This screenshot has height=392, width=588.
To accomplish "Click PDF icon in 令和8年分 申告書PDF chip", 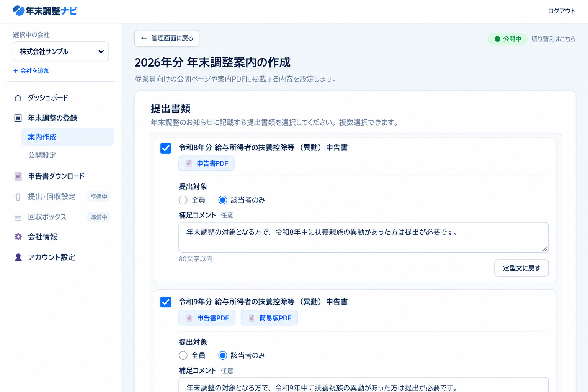I will (x=189, y=163).
